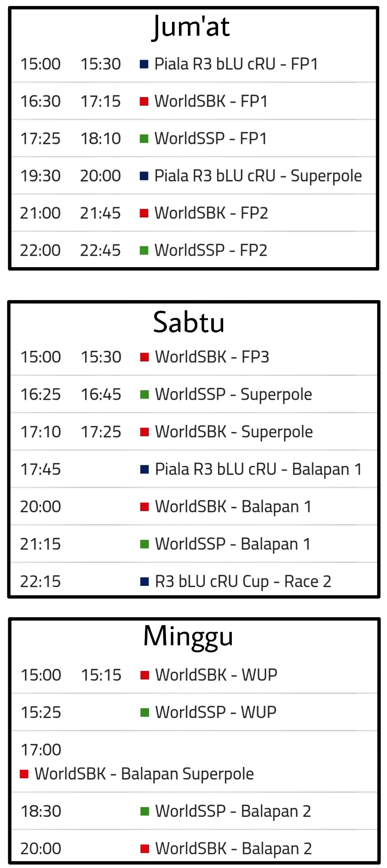Image resolution: width=387 pixels, height=868 pixels.
Task: Open the WorldSSP - Balapan 1 entry
Action: (233, 544)
